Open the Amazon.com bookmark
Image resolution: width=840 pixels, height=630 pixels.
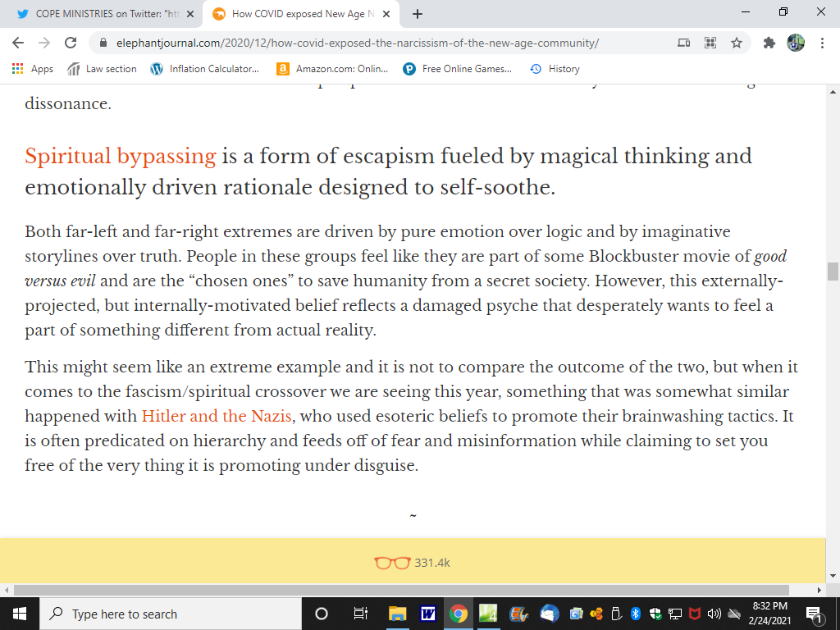coord(332,69)
